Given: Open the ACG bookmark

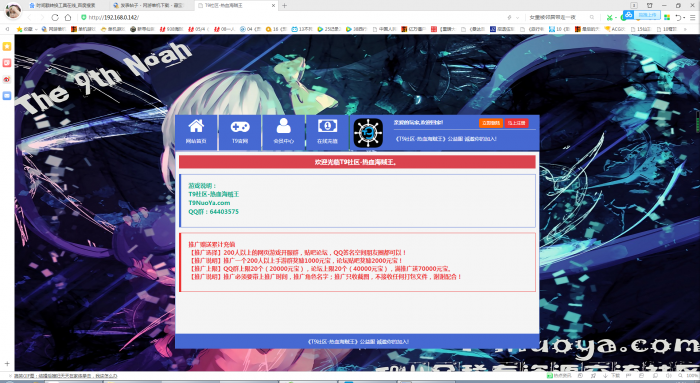Looking at the screenshot, I should coord(615,29).
